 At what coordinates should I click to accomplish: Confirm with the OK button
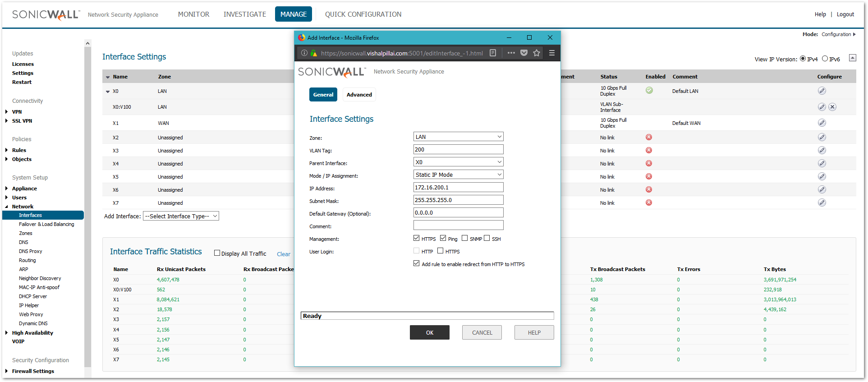430,332
